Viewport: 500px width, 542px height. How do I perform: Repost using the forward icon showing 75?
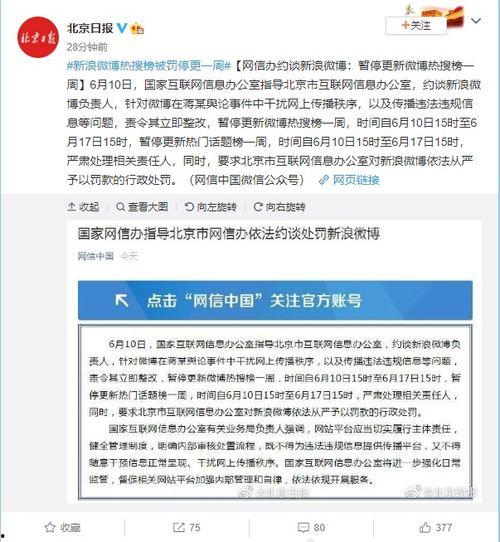point(187,527)
